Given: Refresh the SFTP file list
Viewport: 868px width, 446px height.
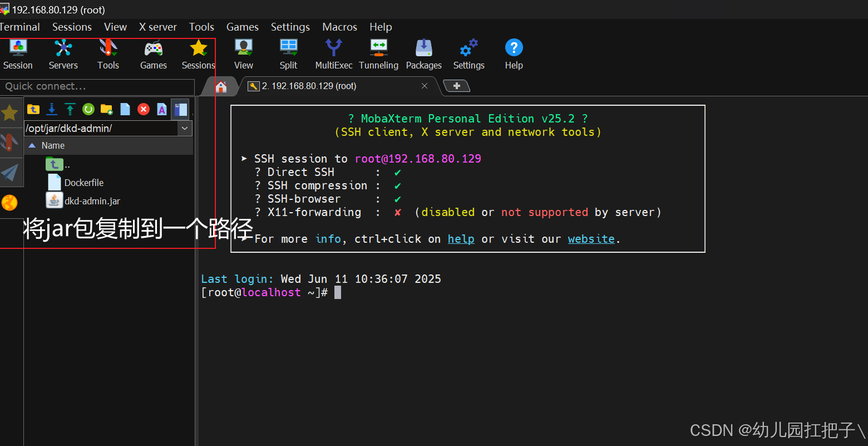Looking at the screenshot, I should [x=88, y=109].
